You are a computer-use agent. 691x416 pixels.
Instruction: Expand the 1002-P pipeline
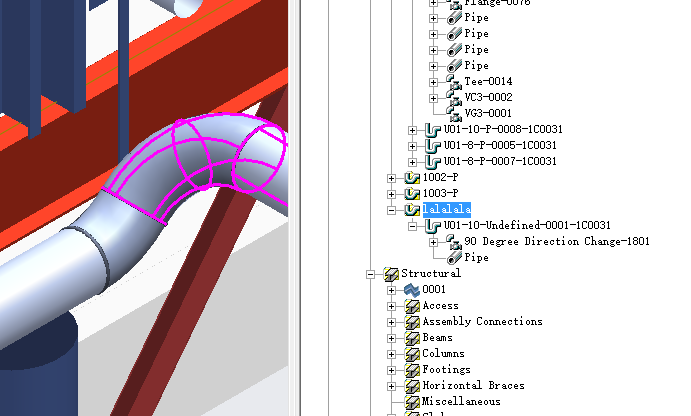tap(391, 178)
